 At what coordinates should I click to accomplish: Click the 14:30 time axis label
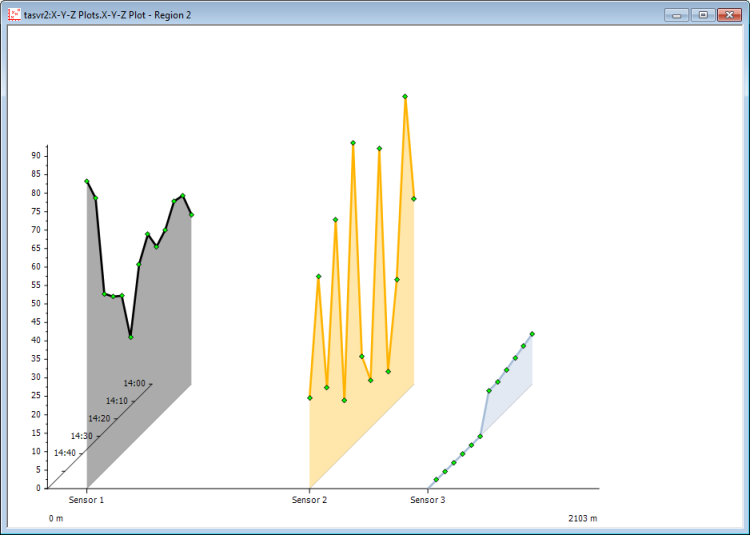(x=82, y=436)
